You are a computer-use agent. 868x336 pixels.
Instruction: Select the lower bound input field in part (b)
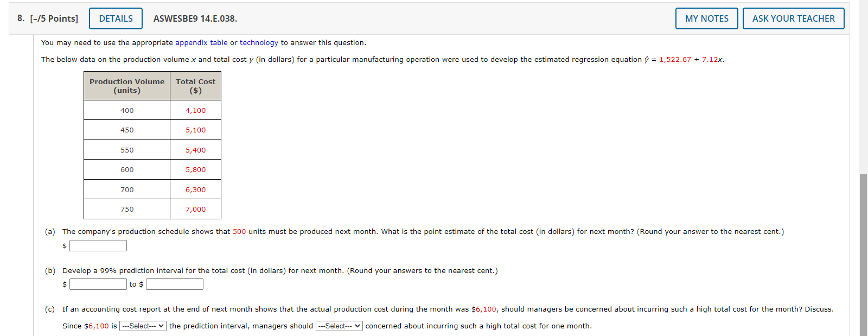(x=98, y=284)
